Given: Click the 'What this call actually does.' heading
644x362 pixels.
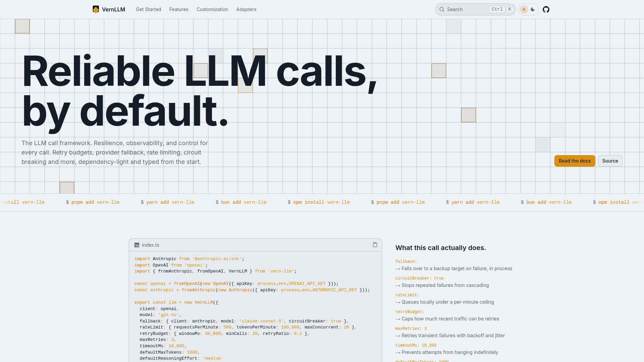Looking at the screenshot, I should pyautogui.click(x=441, y=248).
